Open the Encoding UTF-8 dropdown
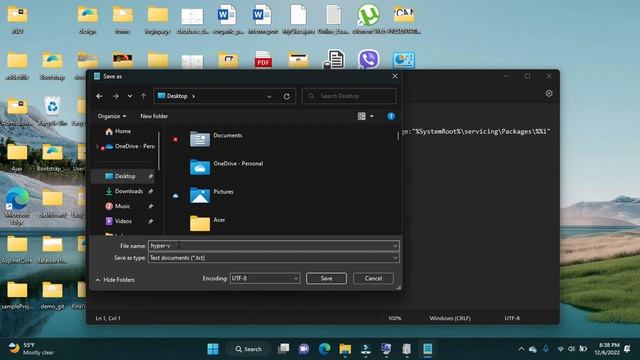This screenshot has height=360, width=640. pos(265,278)
